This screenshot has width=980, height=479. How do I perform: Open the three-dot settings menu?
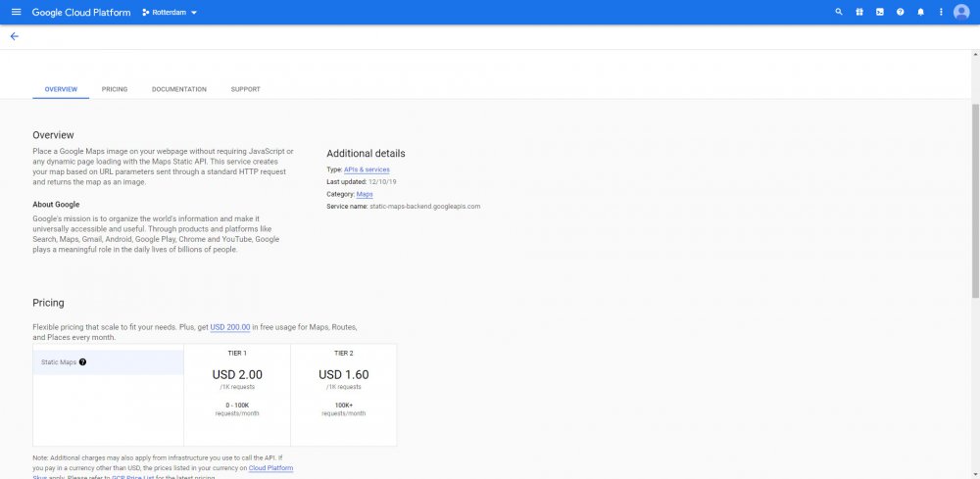click(x=941, y=12)
